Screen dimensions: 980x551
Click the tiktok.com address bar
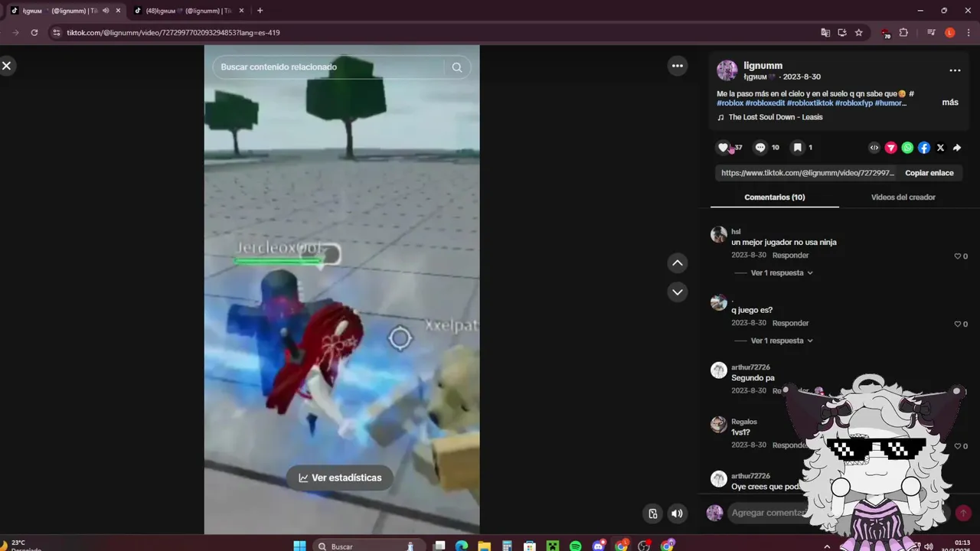point(429,33)
